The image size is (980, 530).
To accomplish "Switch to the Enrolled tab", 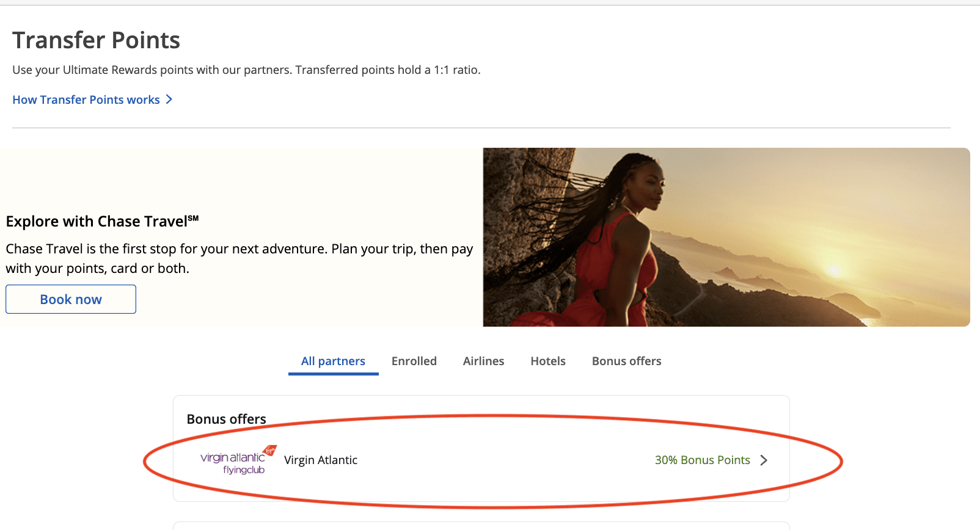I will [414, 361].
